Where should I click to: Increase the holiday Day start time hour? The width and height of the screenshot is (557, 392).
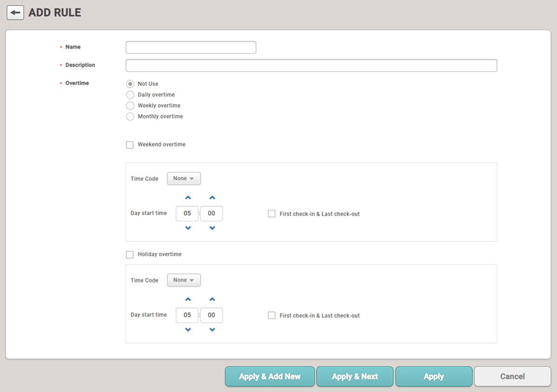pos(188,300)
